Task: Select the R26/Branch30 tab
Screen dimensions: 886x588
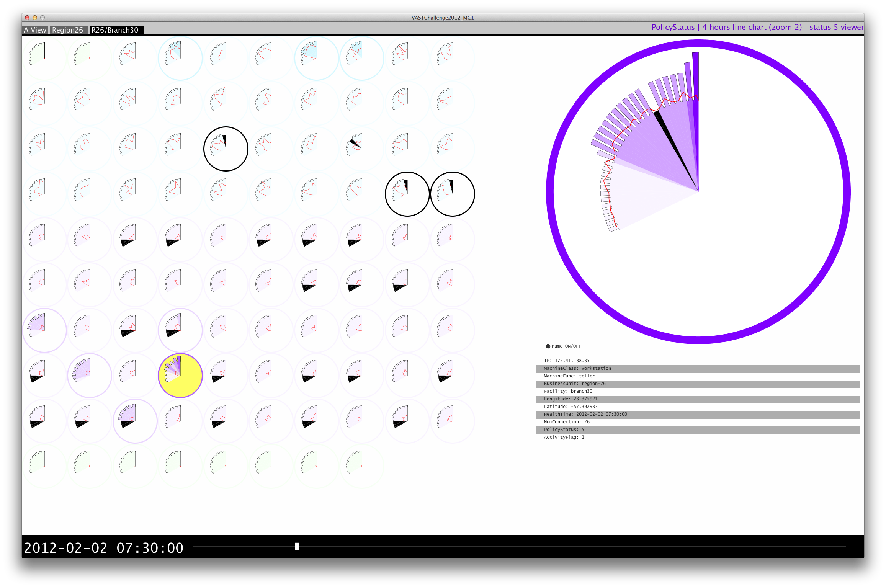Action: pyautogui.click(x=116, y=30)
